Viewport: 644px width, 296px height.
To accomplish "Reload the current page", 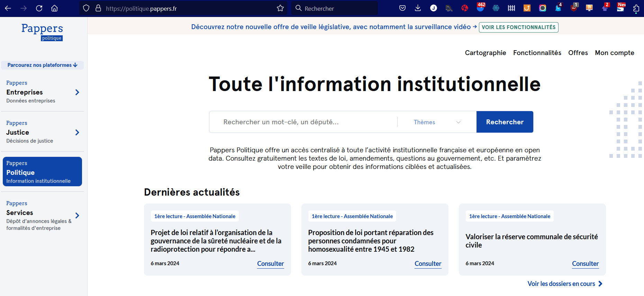I will (39, 8).
